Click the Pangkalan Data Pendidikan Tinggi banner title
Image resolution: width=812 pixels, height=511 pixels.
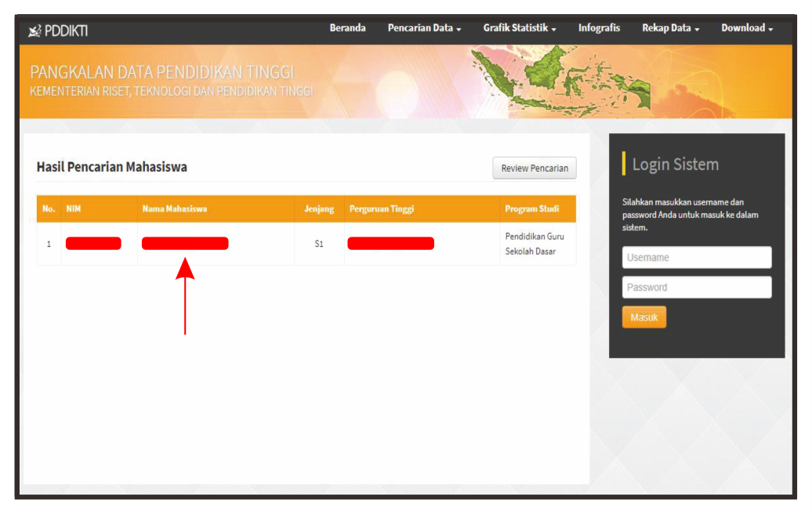coord(162,72)
